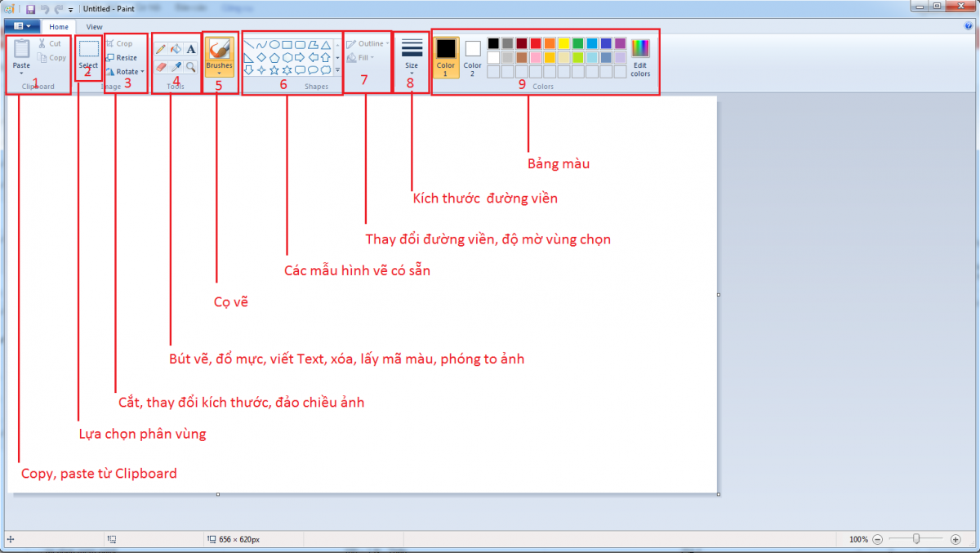Select the Pencil tool
The width and height of the screenshot is (980, 553).
tap(161, 50)
